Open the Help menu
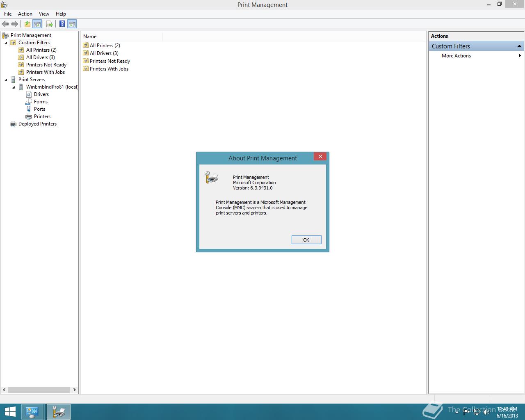525x420 pixels. coord(61,14)
